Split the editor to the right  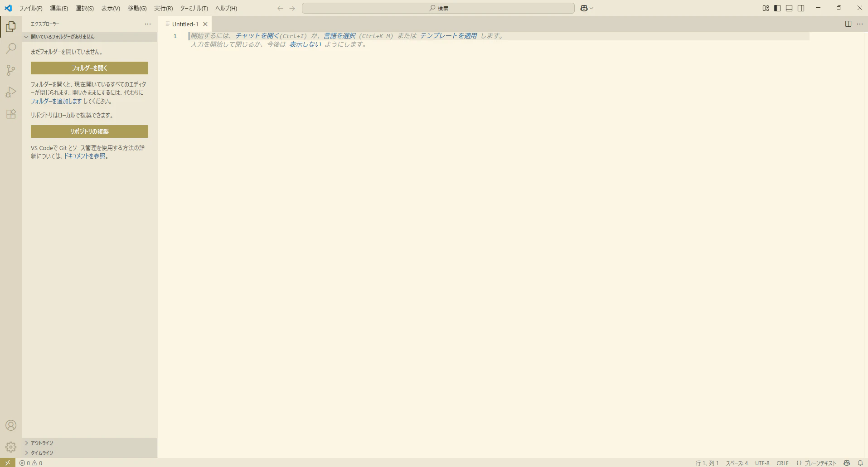(848, 24)
